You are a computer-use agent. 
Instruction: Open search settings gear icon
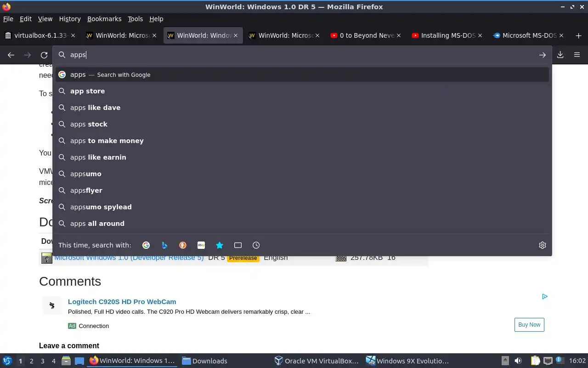pyautogui.click(x=543, y=245)
